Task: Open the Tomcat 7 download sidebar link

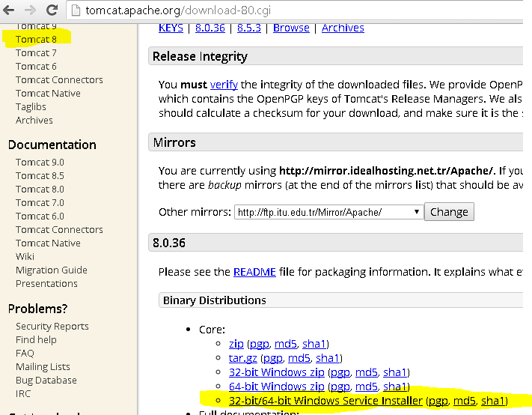Action: [x=36, y=53]
